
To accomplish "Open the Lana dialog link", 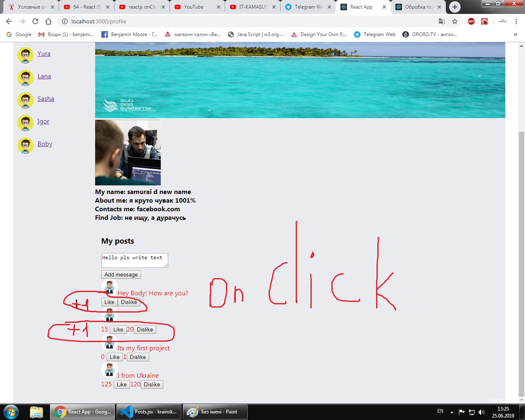I will click(44, 76).
